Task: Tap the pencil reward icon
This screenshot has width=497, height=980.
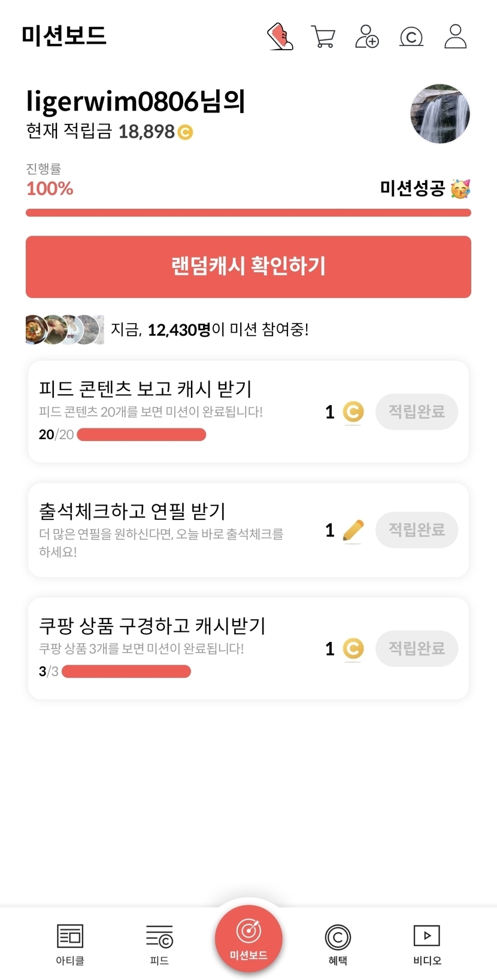Action: pyautogui.click(x=353, y=530)
